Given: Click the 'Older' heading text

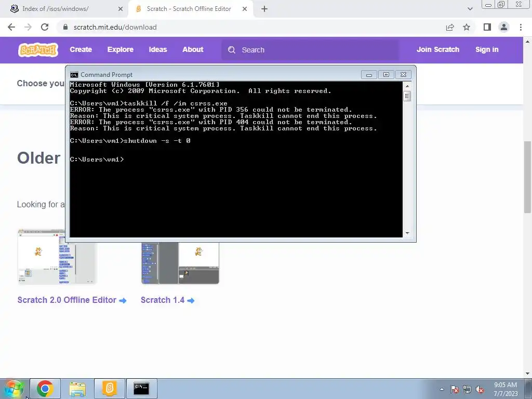Looking at the screenshot, I should pos(38,158).
